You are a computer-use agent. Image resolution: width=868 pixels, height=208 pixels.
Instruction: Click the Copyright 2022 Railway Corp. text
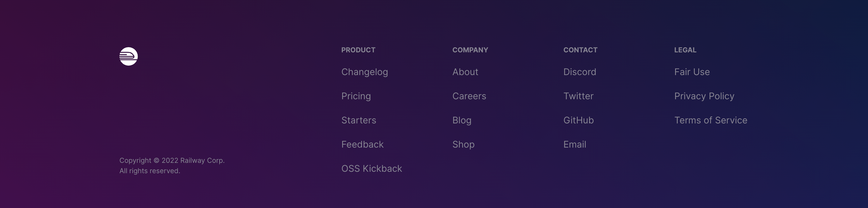(172, 161)
